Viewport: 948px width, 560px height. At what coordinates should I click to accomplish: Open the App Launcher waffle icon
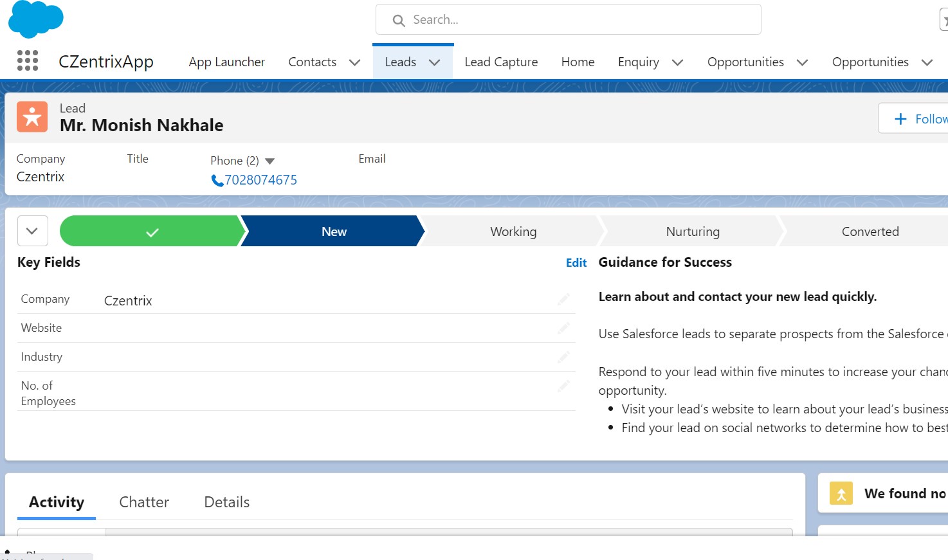(27, 60)
